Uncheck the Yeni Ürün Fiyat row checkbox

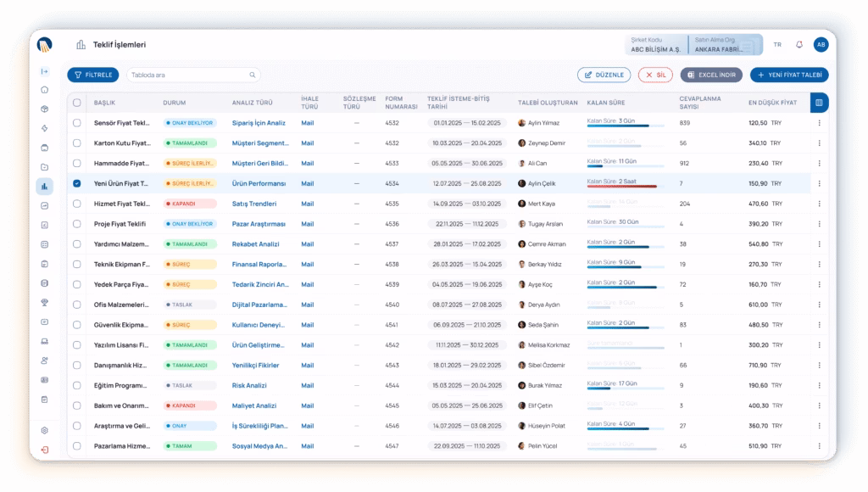[77, 183]
